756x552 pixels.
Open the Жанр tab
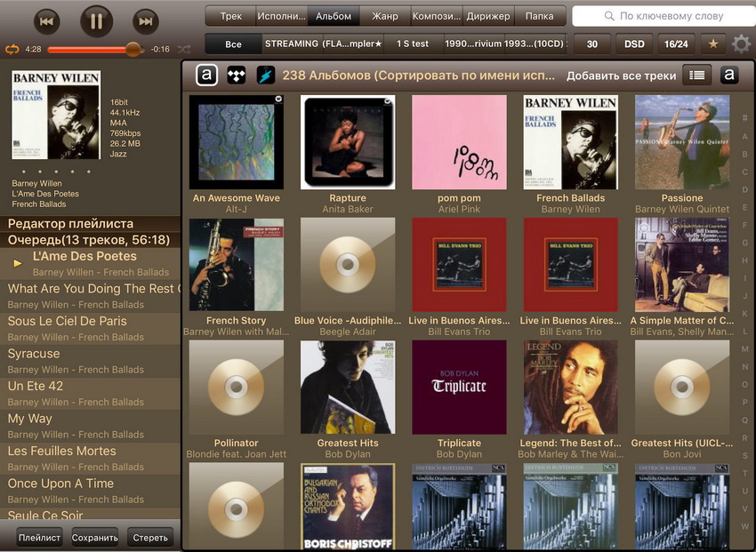pyautogui.click(x=385, y=16)
